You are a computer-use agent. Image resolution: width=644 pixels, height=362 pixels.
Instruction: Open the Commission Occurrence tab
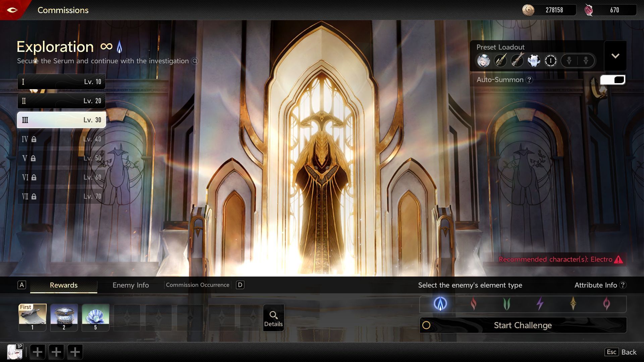(x=198, y=285)
